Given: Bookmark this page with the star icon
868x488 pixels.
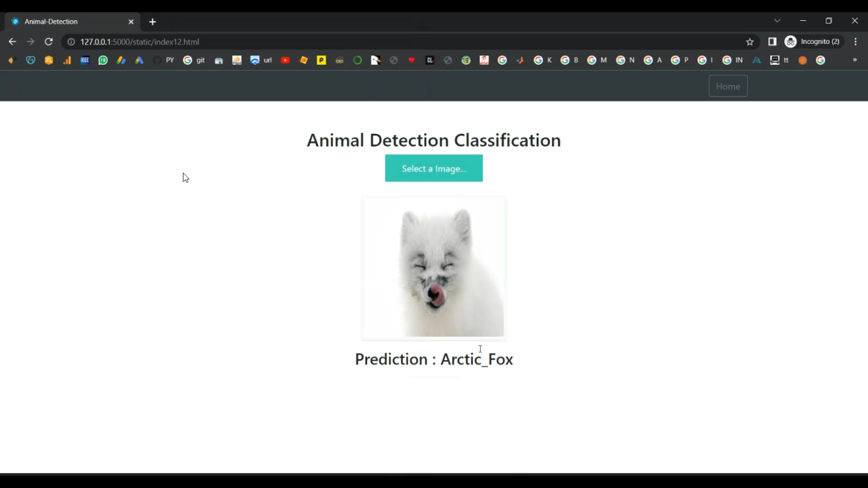Looking at the screenshot, I should coord(750,42).
